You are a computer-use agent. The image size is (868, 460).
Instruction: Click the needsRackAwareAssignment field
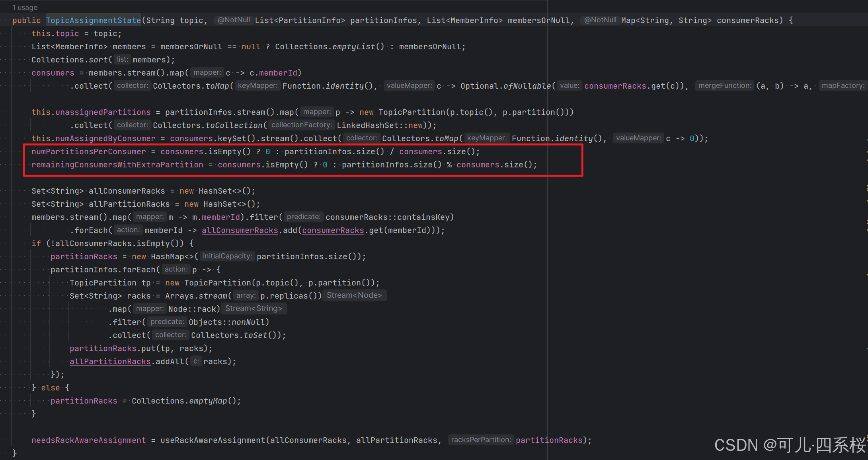[x=88, y=440]
